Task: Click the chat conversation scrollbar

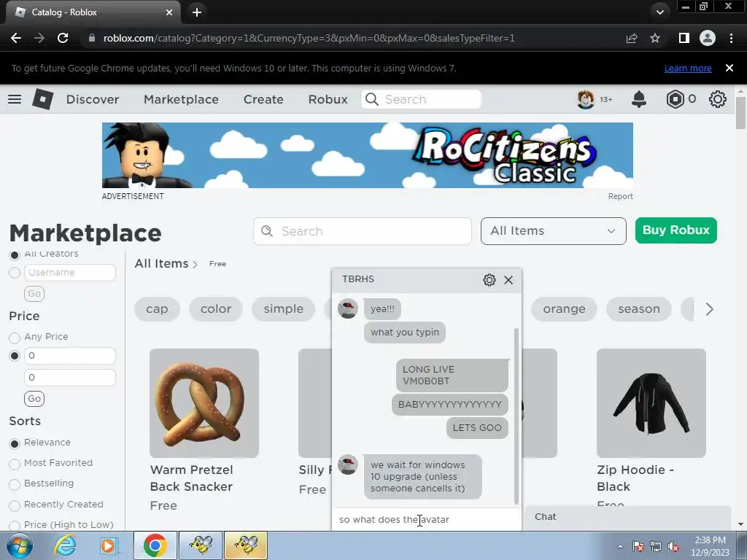Action: click(516, 416)
